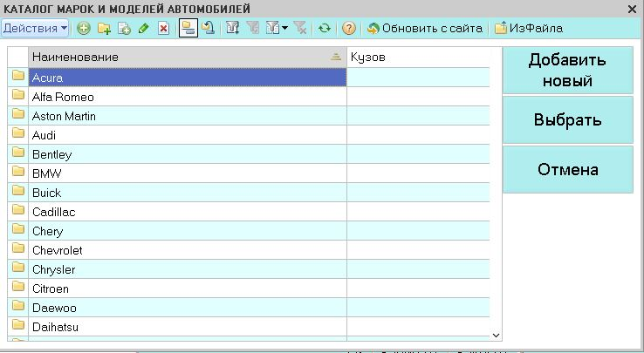The width and height of the screenshot is (644, 353).
Task: Click ИзФайла toolbar button
Action: (529, 28)
